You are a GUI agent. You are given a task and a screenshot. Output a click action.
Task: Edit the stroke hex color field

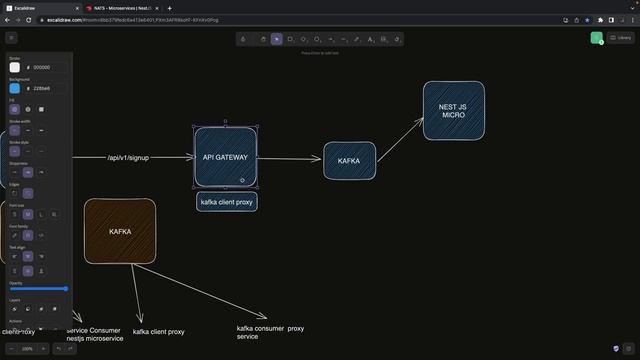(x=45, y=67)
